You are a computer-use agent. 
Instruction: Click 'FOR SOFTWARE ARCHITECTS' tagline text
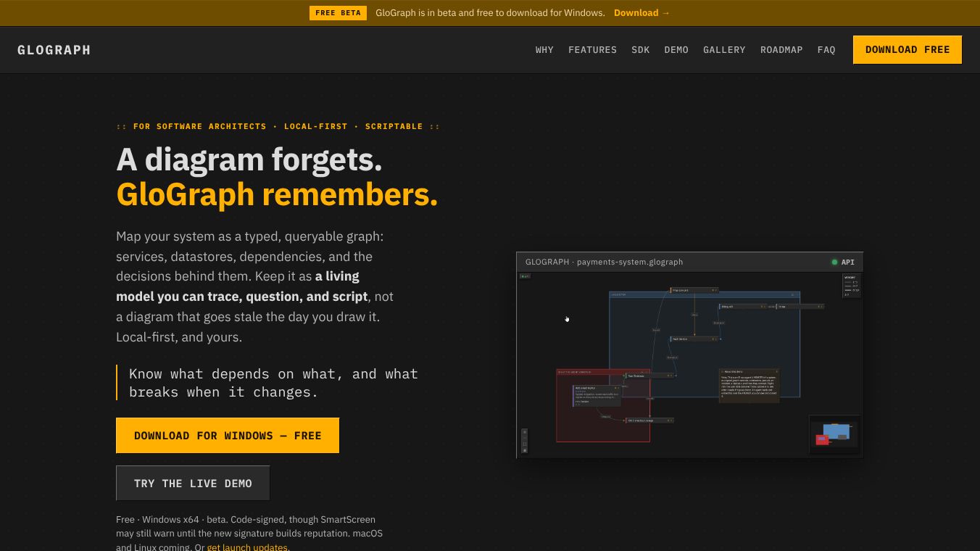click(x=200, y=126)
